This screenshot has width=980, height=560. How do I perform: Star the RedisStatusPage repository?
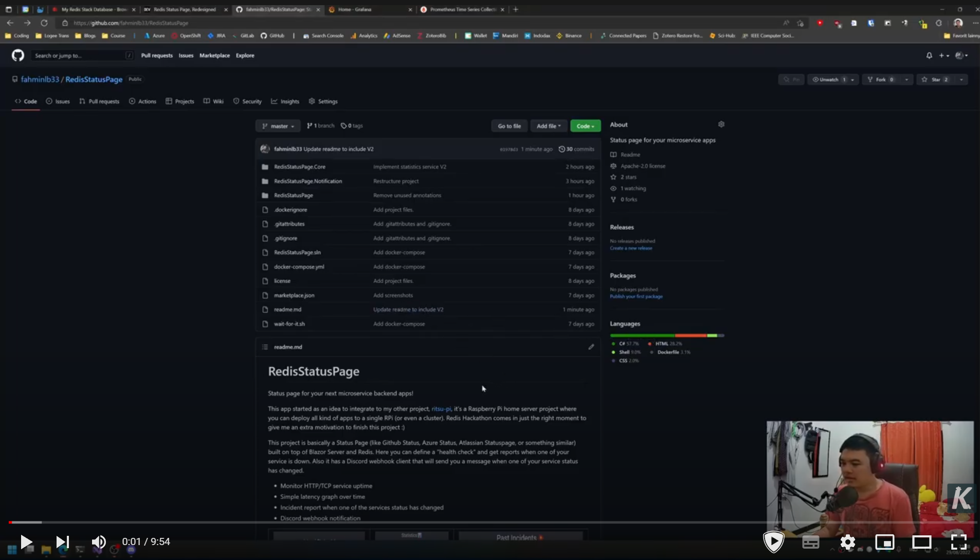(936, 79)
